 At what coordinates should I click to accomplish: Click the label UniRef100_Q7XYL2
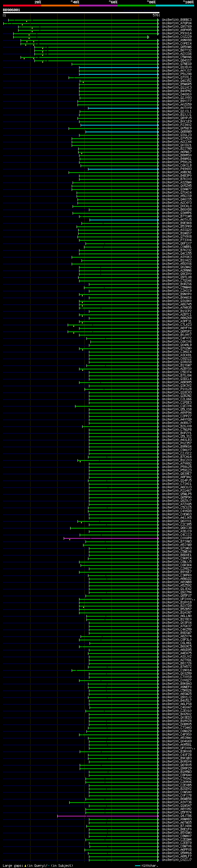pos(177,78)
